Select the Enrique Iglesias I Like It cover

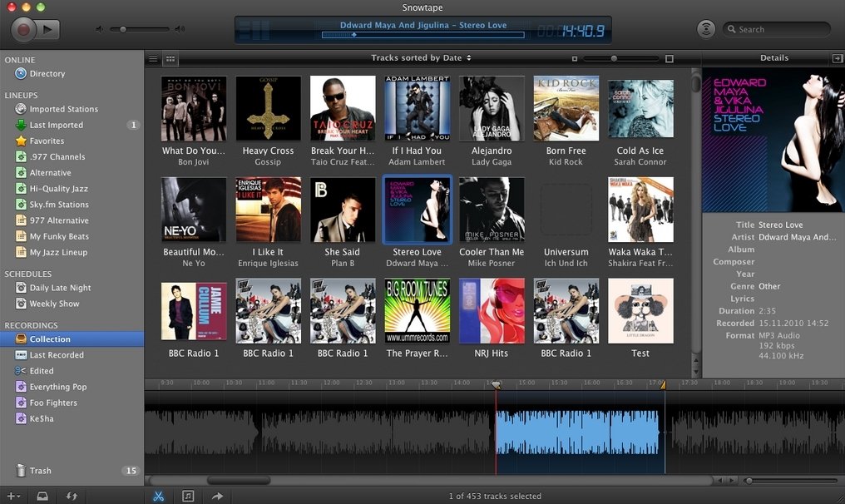click(269, 210)
